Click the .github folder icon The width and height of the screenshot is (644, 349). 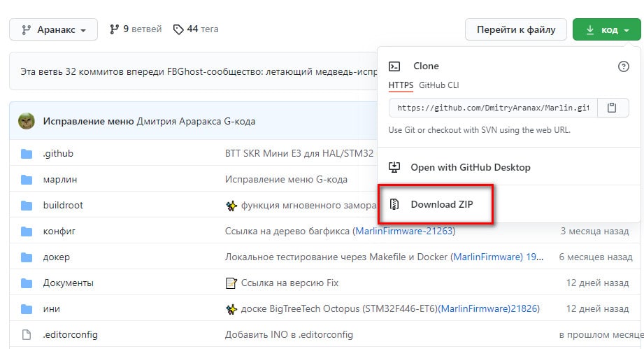(27, 154)
